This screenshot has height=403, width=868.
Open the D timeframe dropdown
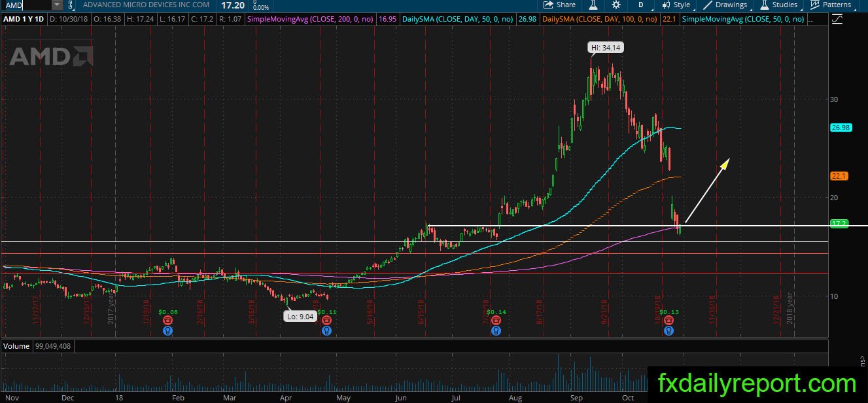[641, 5]
